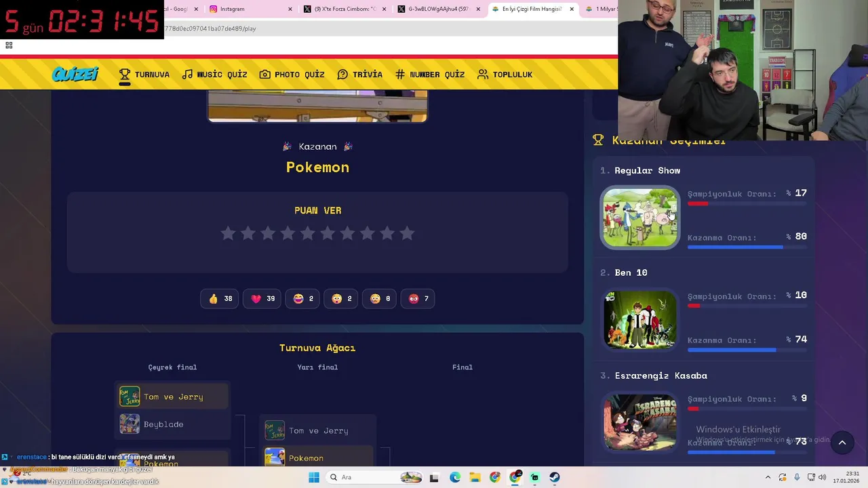
Task: Open Task View on the taskbar
Action: pyautogui.click(x=435, y=477)
